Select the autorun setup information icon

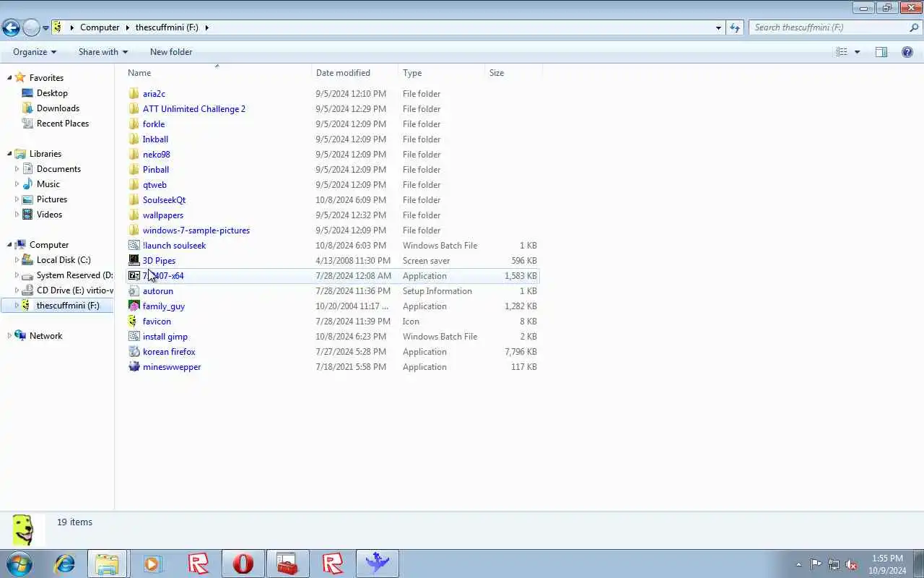pos(134,291)
